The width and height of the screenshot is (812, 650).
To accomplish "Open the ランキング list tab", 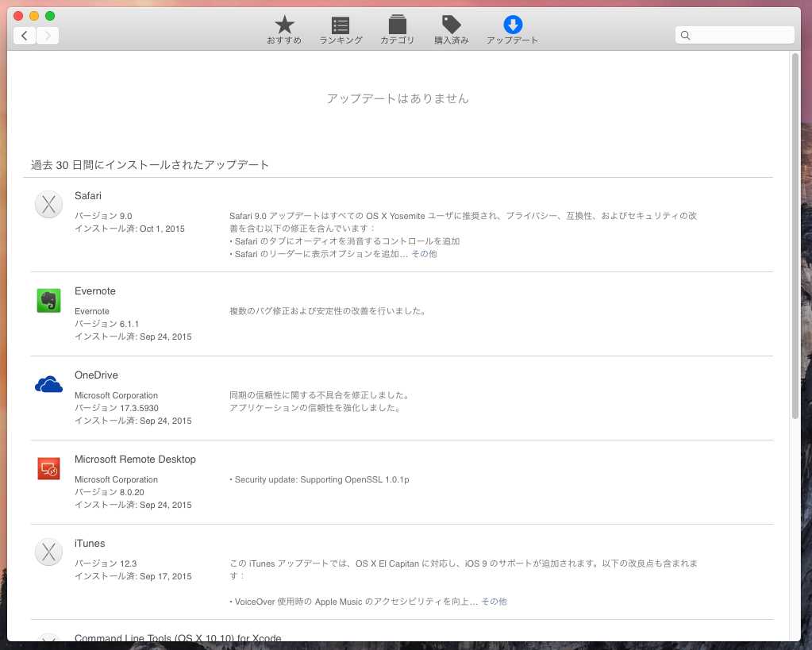I will [341, 29].
